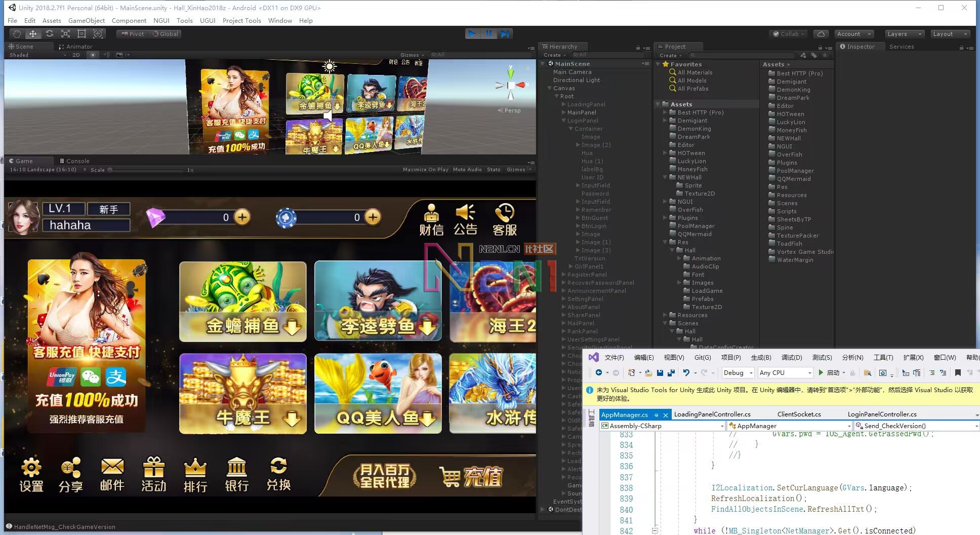Toggle 2D mode in Scene view
This screenshot has height=535, width=980.
point(76,55)
